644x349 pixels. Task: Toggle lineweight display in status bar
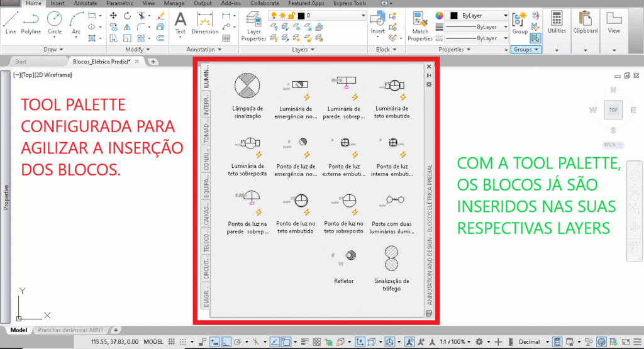pyautogui.click(x=305, y=341)
